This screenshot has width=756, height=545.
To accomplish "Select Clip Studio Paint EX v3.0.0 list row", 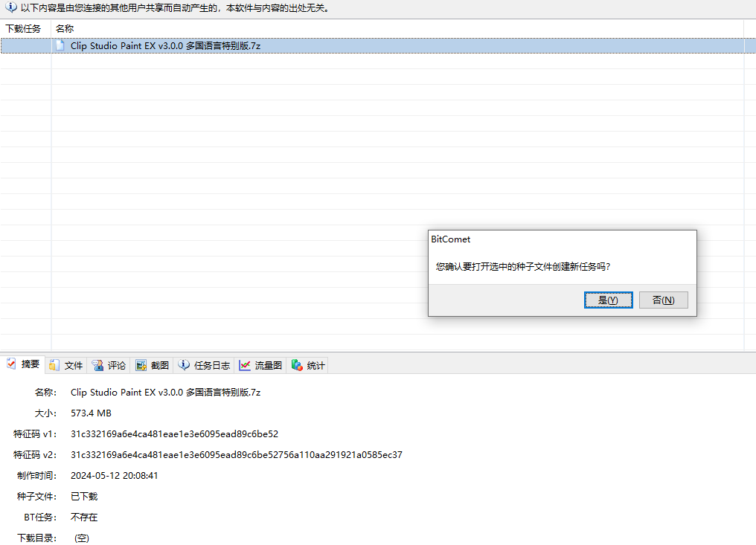I will tap(378, 46).
